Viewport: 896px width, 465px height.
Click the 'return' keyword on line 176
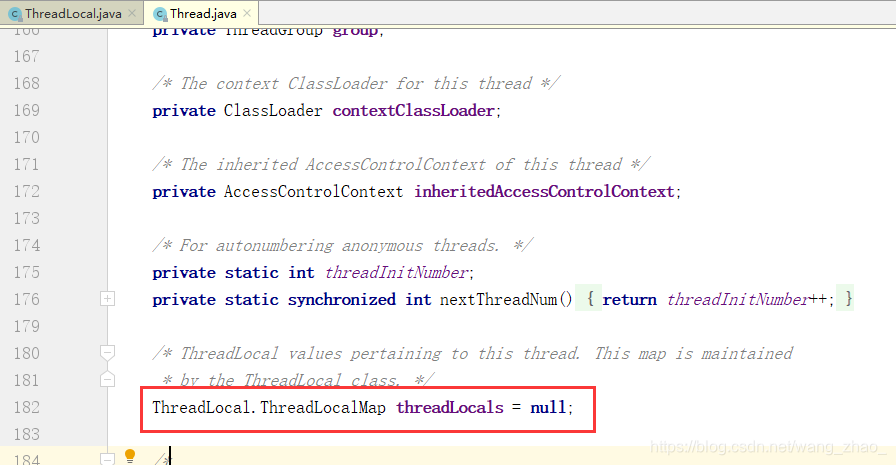629,299
